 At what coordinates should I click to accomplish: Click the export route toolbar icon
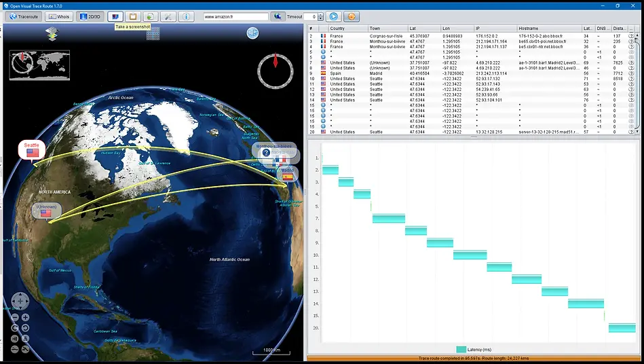(x=151, y=16)
